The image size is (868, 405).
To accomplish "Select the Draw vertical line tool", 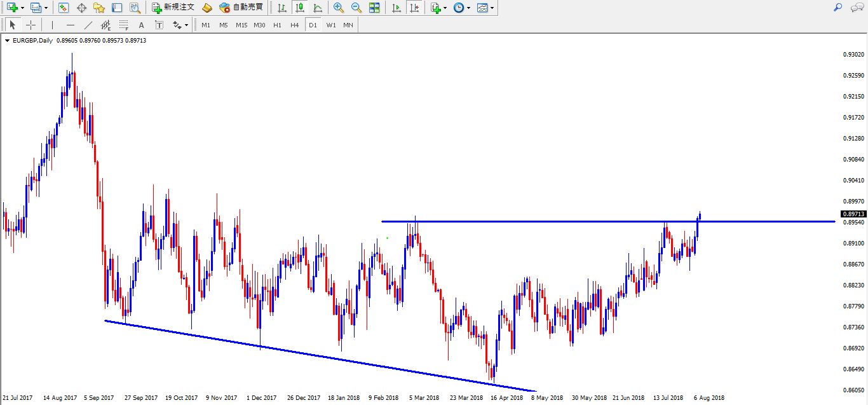I will point(52,25).
